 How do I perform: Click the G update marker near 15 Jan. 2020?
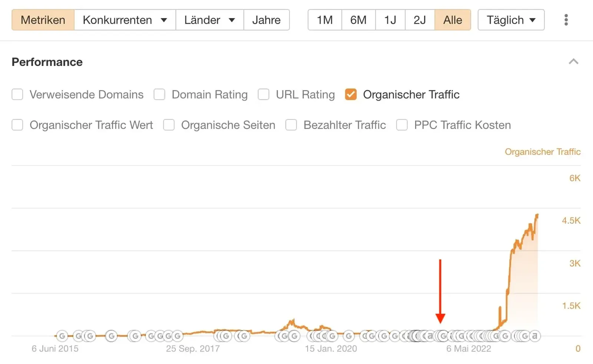(332, 336)
